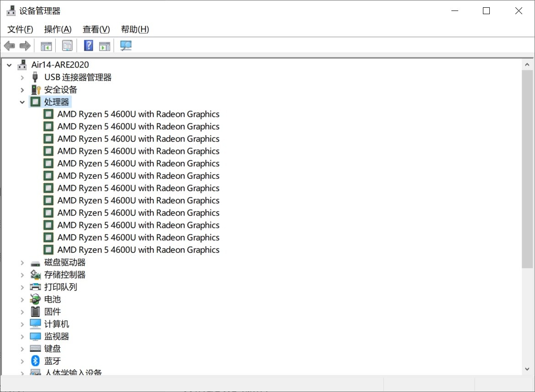Image resolution: width=535 pixels, height=392 pixels.
Task: Click the drive icon beside 磁盘驱动器
Action: [35, 263]
